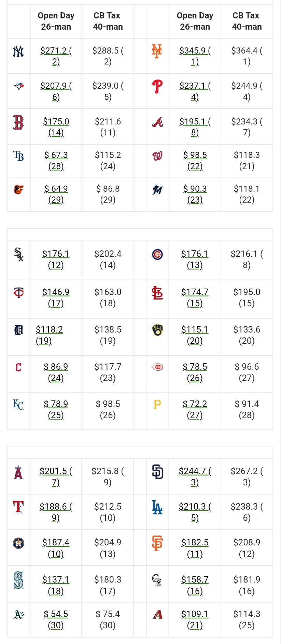Image resolution: width=281 pixels, height=644 pixels.
Task: Select the Diamondbacks $114.3 CB Tax cell
Action: (247, 619)
